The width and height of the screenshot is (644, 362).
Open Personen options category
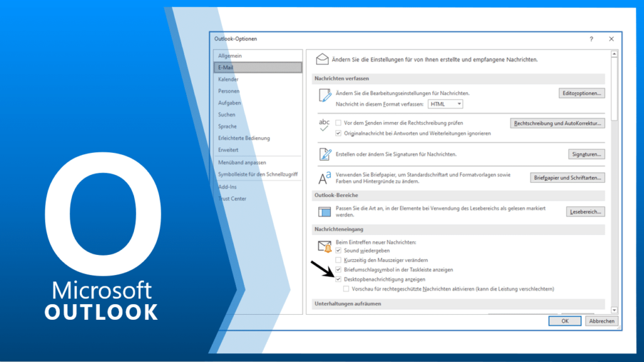click(x=258, y=91)
